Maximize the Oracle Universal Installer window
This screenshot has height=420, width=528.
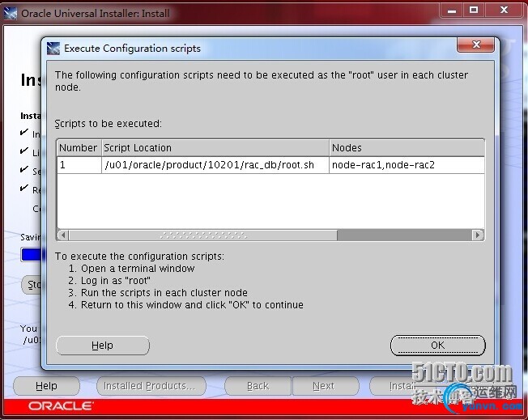click(x=474, y=11)
